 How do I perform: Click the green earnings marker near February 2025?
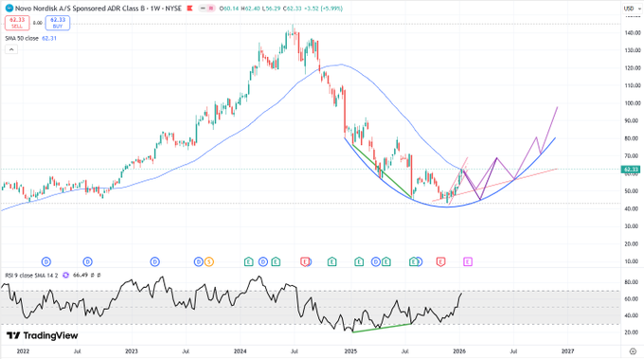pos(359,261)
